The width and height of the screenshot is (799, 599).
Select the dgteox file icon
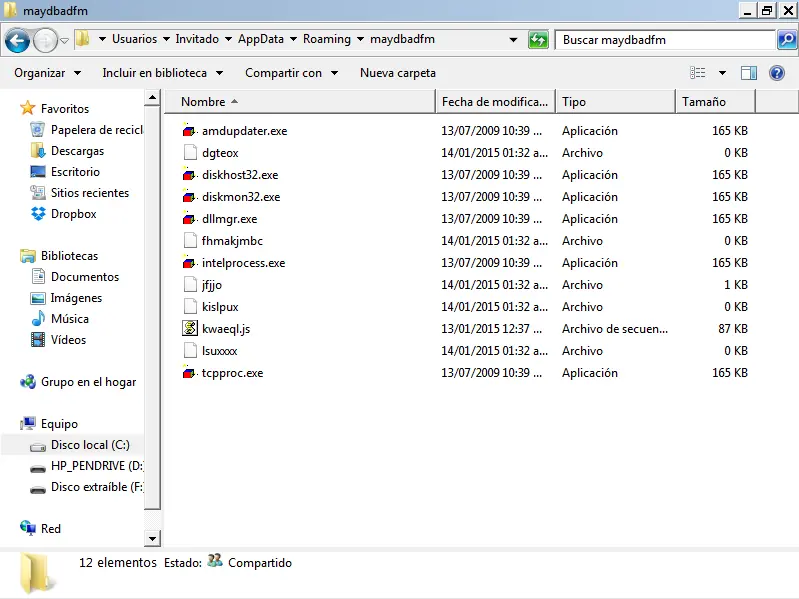(190, 152)
